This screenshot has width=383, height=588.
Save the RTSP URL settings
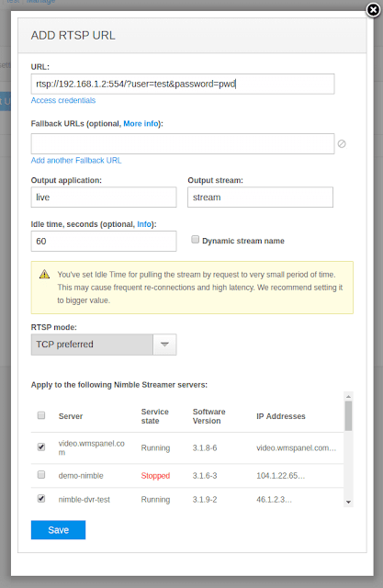tap(58, 530)
